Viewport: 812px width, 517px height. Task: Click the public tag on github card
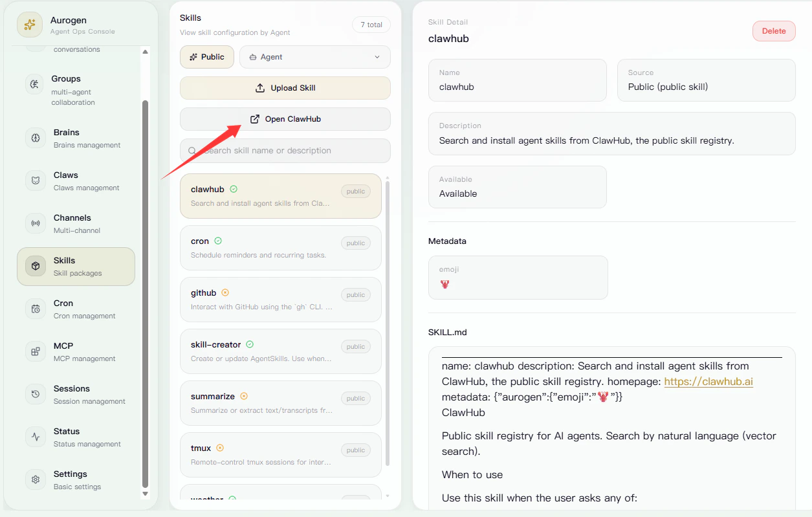click(355, 295)
